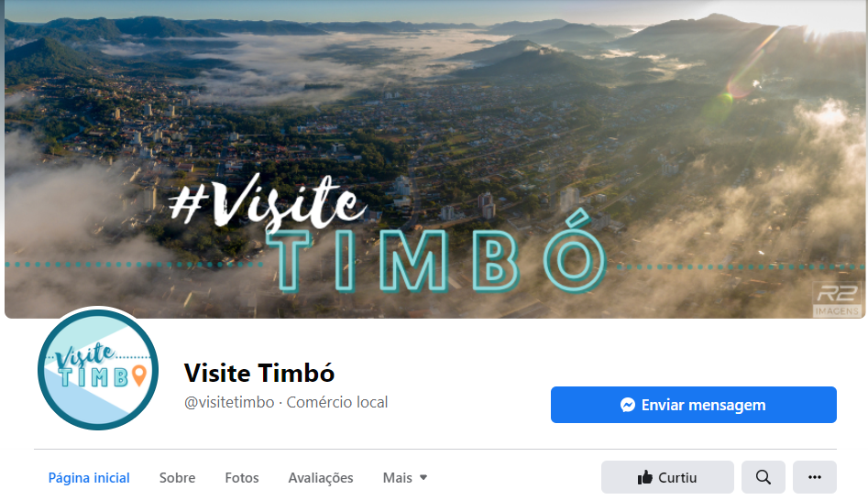Click the Messenger icon in message button
Image resolution: width=868 pixels, height=500 pixels.
point(628,405)
